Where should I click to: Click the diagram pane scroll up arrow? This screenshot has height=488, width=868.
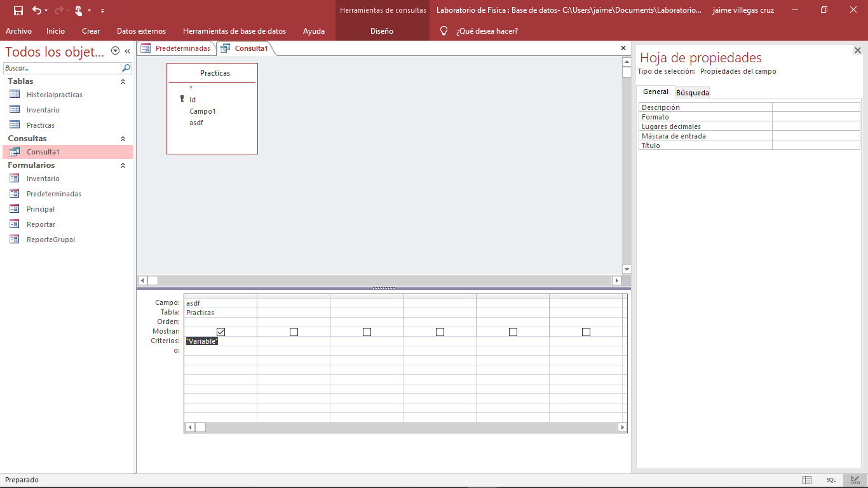coord(627,62)
